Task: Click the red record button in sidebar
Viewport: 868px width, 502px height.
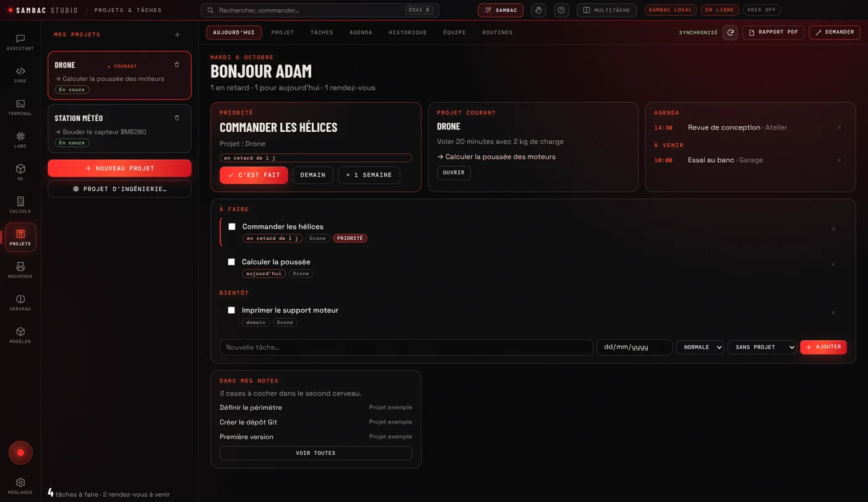Action: pos(20,452)
